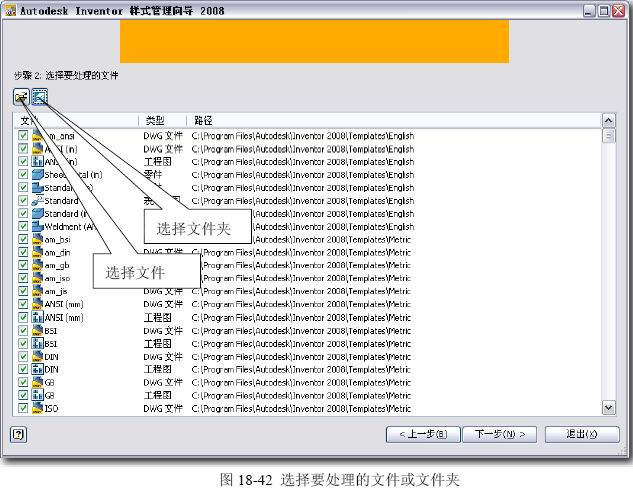The image size is (633, 491).
Task: Click the file list scrollbar up arrow
Action: tap(608, 120)
